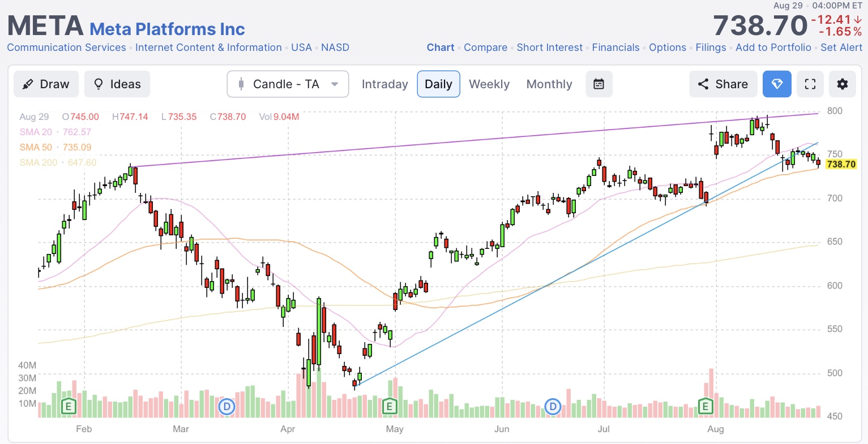Click the February earnings E marker
Viewport: 868px width, 444px height.
click(x=69, y=406)
